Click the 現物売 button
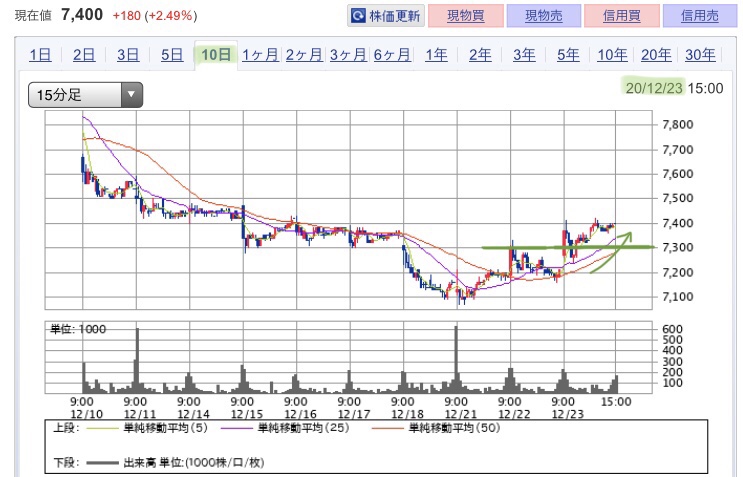The width and height of the screenshot is (743, 477). 544,16
